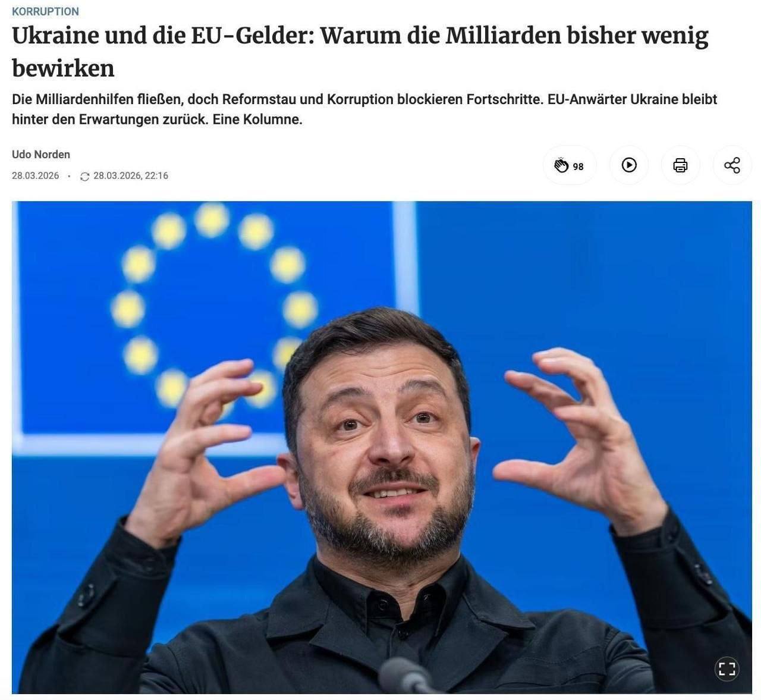Print the article via printer icon
This screenshot has height=700, width=761.
[680, 165]
